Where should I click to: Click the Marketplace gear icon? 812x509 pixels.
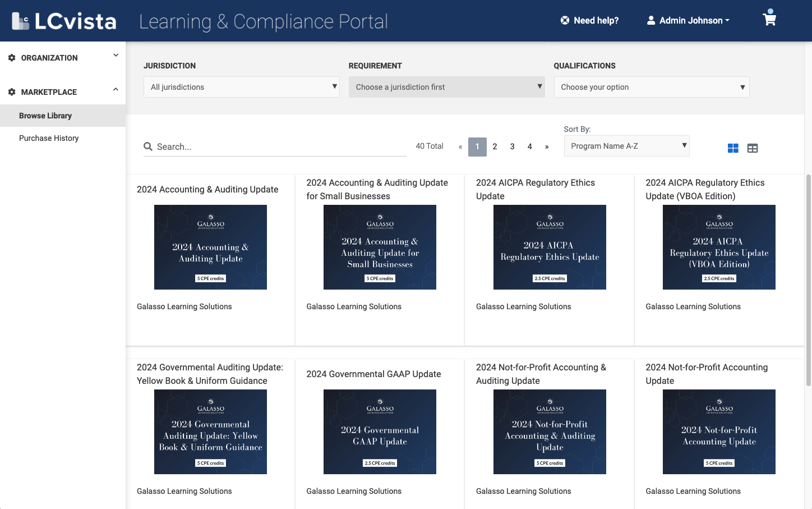coord(12,92)
